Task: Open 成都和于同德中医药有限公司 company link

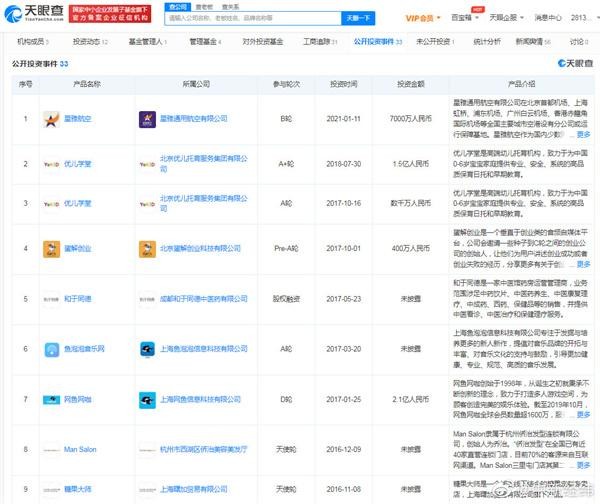Action: click(204, 299)
